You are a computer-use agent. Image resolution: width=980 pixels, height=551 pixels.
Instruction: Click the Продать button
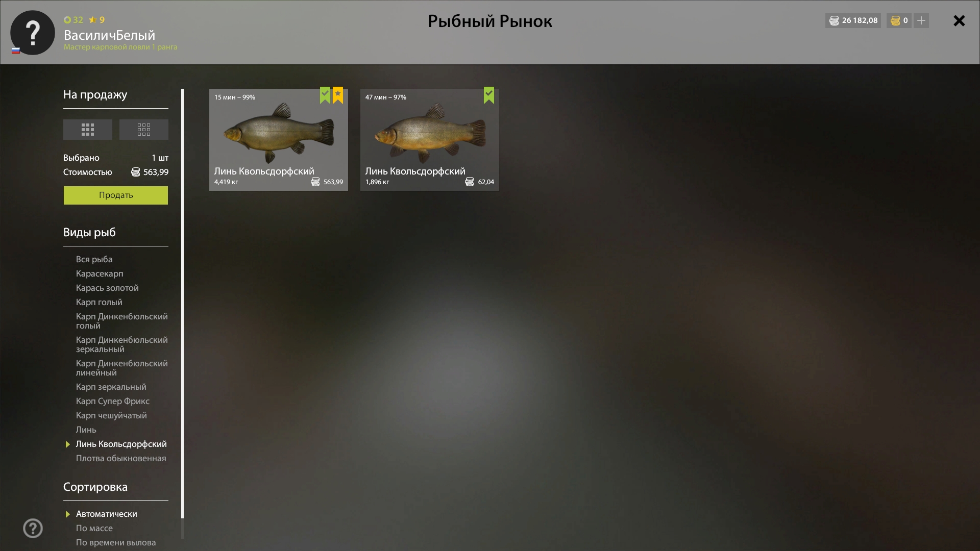(116, 195)
